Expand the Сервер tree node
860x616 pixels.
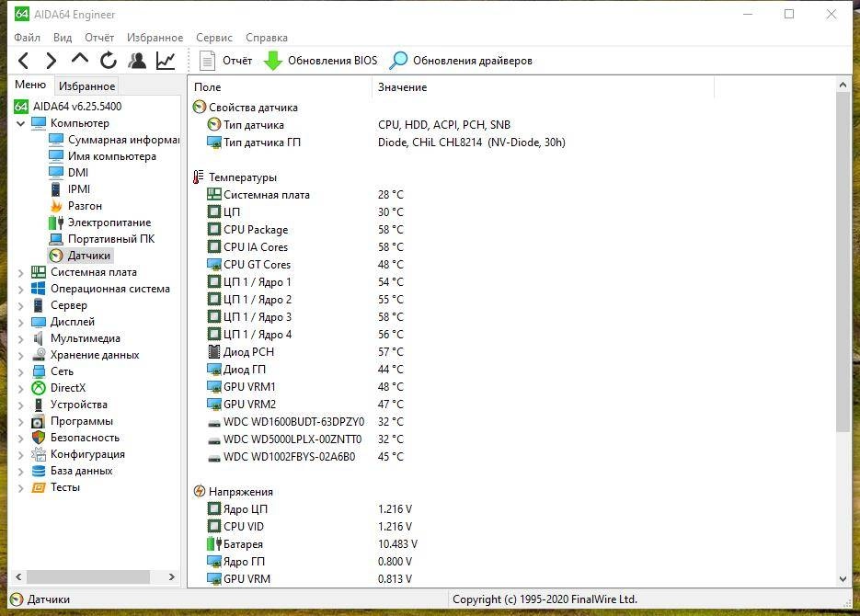pyautogui.click(x=20, y=305)
